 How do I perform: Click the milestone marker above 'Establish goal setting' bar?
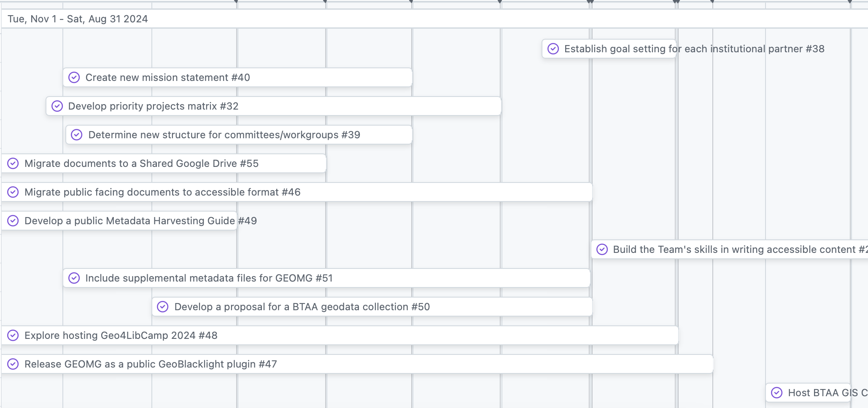pos(589,2)
